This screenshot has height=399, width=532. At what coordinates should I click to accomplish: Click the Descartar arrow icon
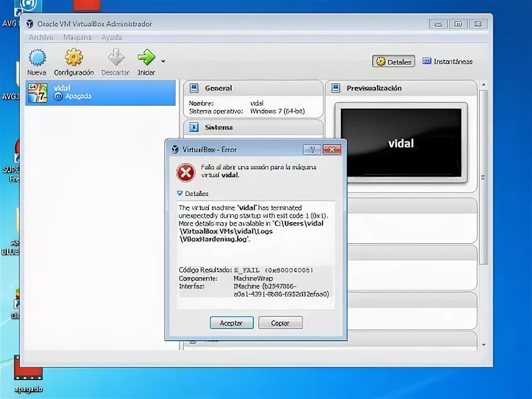click(x=116, y=57)
